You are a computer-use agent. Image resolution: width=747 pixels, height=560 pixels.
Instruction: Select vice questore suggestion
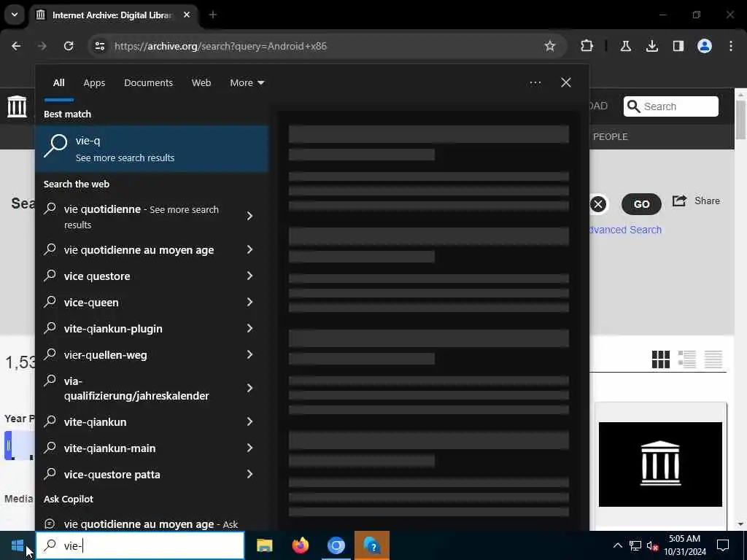point(97,276)
